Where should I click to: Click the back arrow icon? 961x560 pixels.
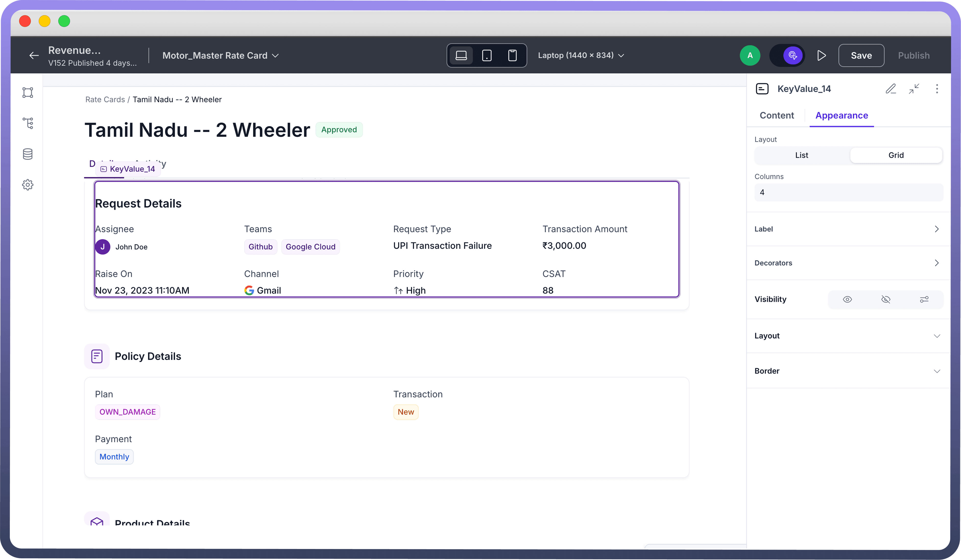coord(34,56)
